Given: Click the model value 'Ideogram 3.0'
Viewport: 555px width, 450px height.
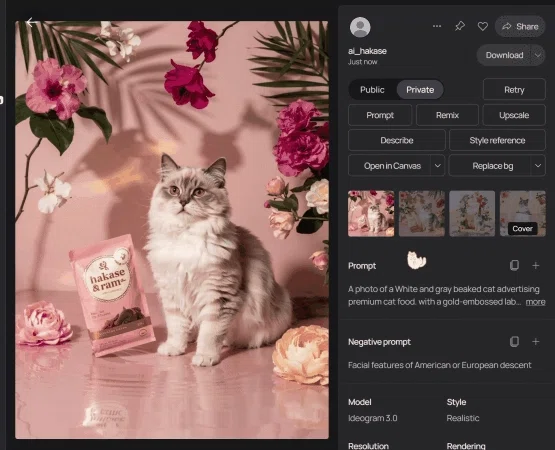Looking at the screenshot, I should 373,418.
